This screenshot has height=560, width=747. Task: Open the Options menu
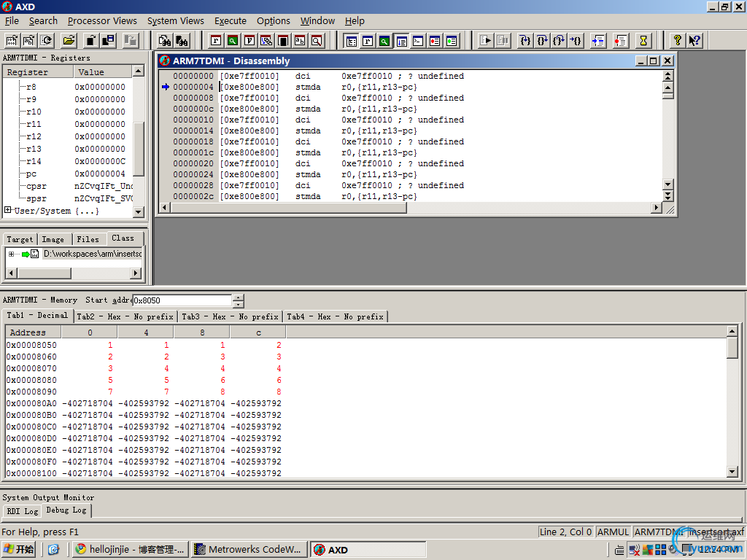pyautogui.click(x=273, y=21)
